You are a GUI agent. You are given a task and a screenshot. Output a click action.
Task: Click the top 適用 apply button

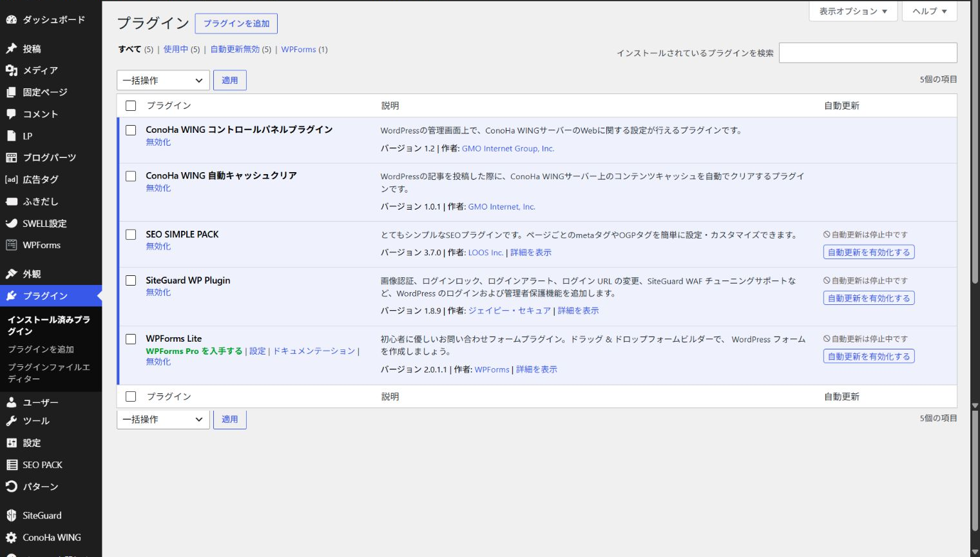pos(230,81)
